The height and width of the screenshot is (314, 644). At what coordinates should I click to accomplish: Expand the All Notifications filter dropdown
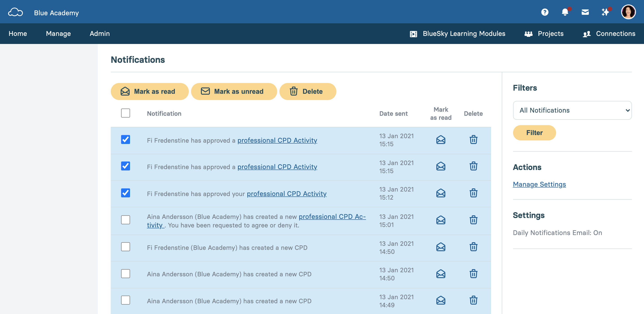click(x=572, y=110)
